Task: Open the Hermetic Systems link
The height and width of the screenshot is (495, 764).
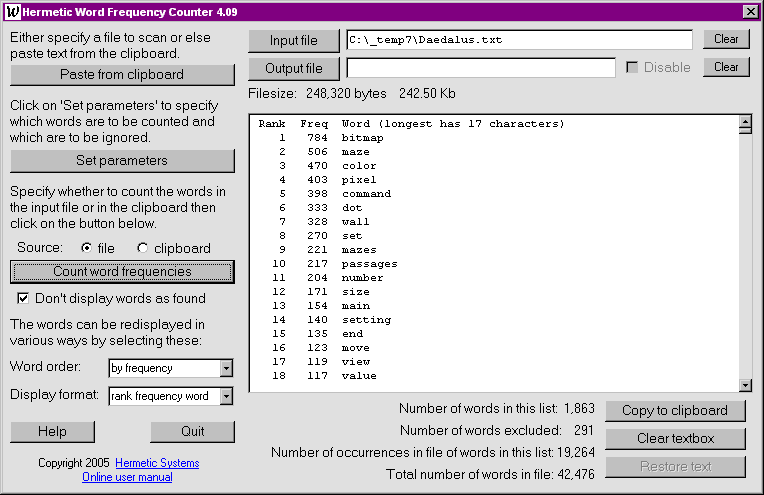Action: (157, 463)
